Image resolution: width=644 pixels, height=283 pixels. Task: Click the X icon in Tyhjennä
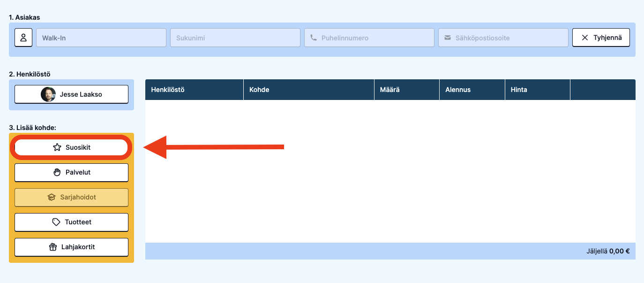(584, 38)
